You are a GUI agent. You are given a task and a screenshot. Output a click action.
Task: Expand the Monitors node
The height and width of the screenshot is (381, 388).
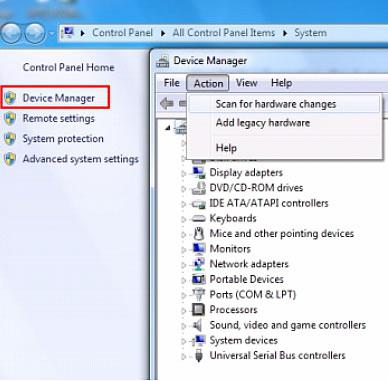(183, 250)
